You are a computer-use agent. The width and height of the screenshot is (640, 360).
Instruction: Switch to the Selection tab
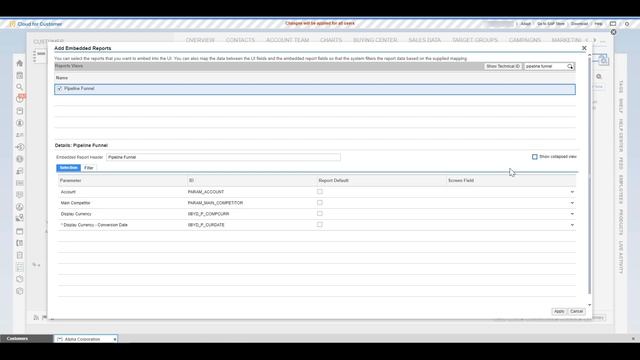[x=69, y=168]
